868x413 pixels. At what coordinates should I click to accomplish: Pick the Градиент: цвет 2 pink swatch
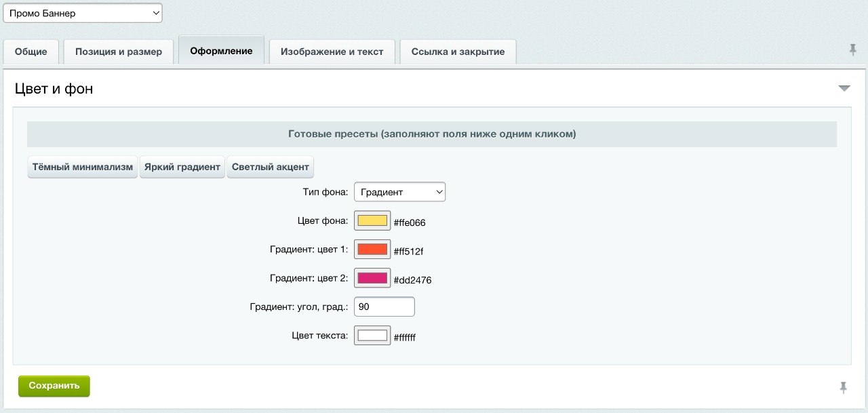coord(372,278)
